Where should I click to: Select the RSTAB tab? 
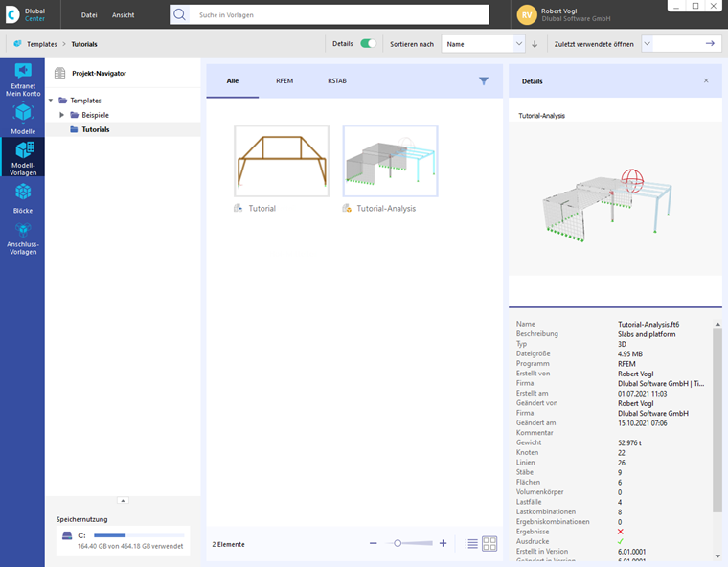337,80
